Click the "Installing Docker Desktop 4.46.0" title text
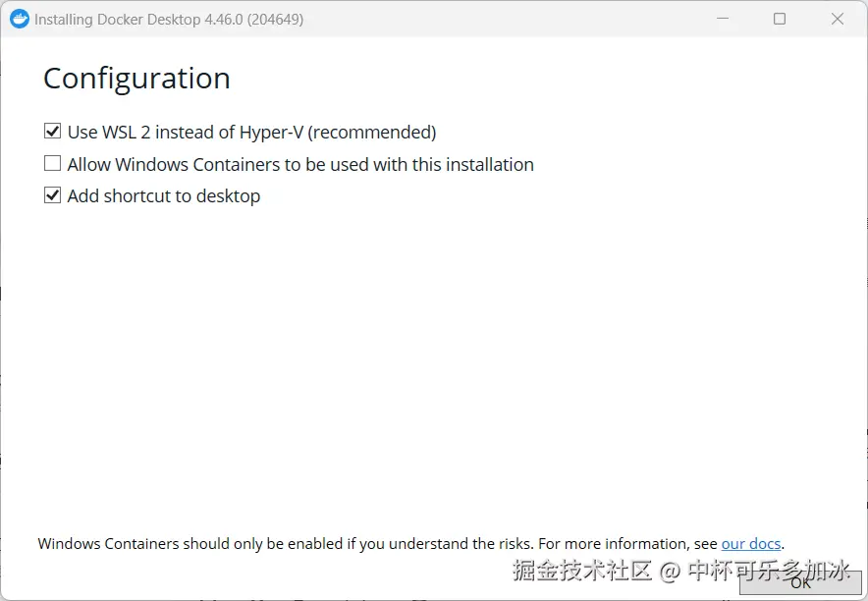 point(137,19)
